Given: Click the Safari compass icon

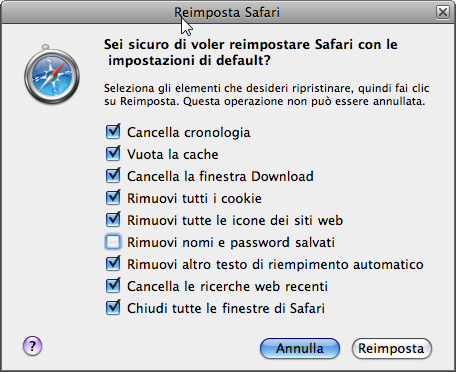Looking at the screenshot, I should pos(52,75).
